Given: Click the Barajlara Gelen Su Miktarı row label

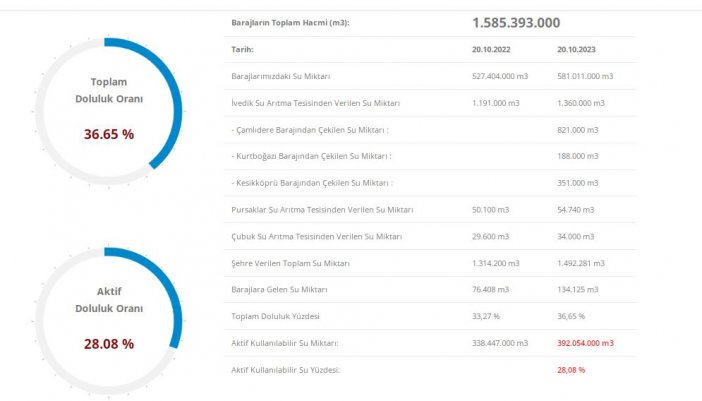Looking at the screenshot, I should (283, 289).
